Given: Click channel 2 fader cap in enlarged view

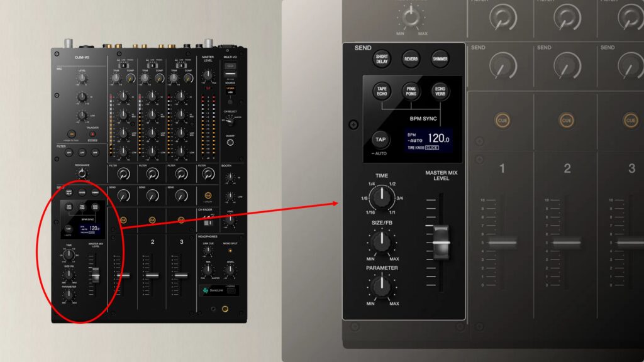Looking at the screenshot, I should click(x=567, y=243).
